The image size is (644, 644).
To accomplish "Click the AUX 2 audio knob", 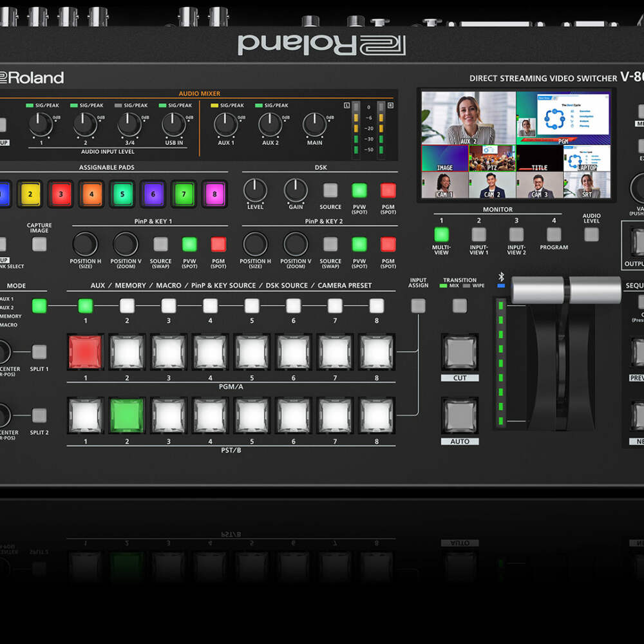I will 270,124.
